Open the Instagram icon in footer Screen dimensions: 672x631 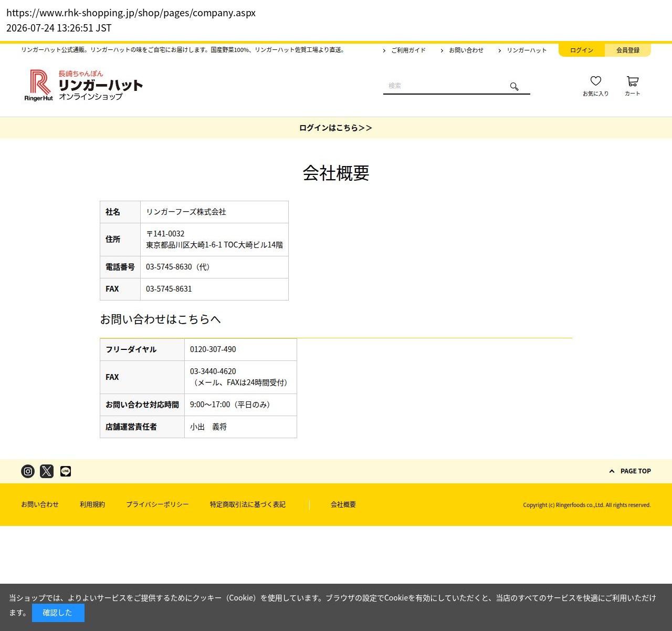28,471
